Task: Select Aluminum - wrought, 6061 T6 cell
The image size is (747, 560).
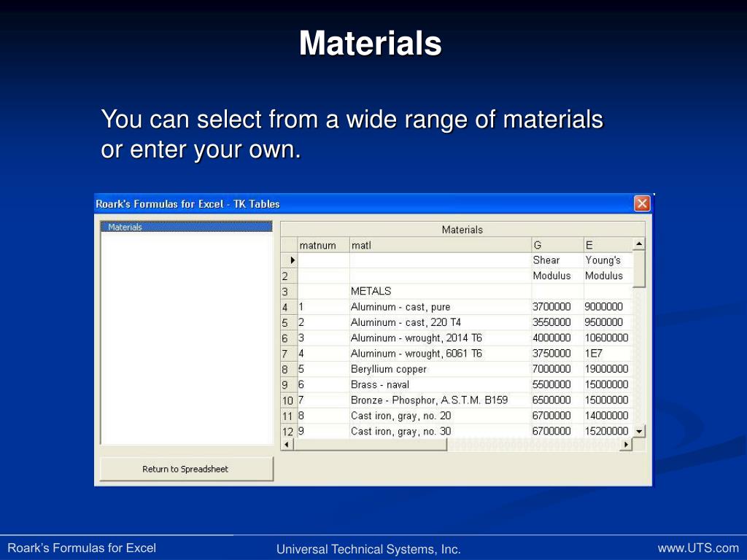Action: tap(440, 354)
